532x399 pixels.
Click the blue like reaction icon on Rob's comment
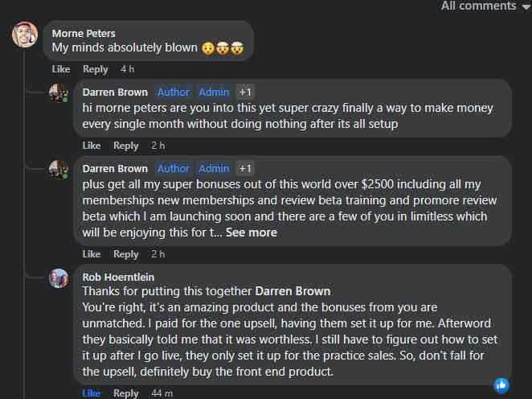click(501, 385)
